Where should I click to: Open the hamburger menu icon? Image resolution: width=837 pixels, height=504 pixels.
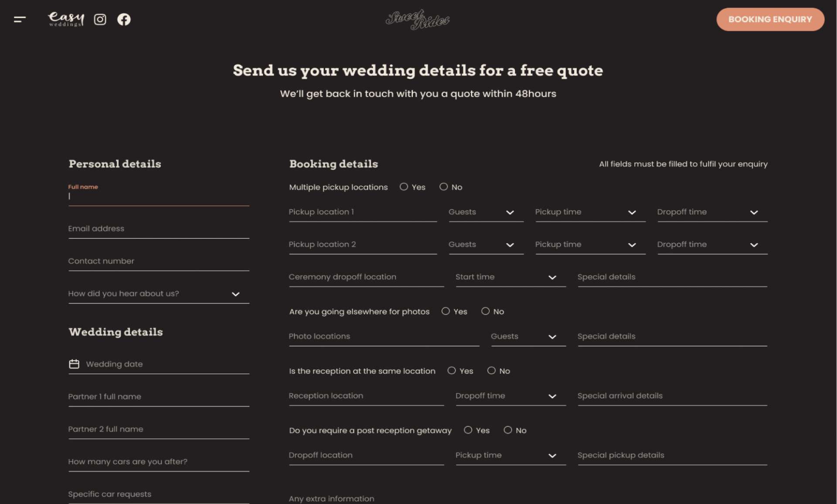click(20, 19)
